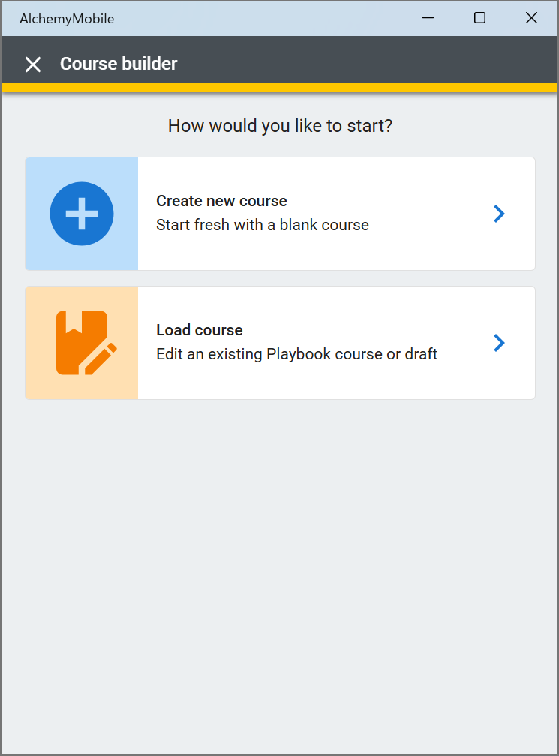This screenshot has height=756, width=559.
Task: Maximize the AlchemyMobile window
Action: (x=479, y=18)
